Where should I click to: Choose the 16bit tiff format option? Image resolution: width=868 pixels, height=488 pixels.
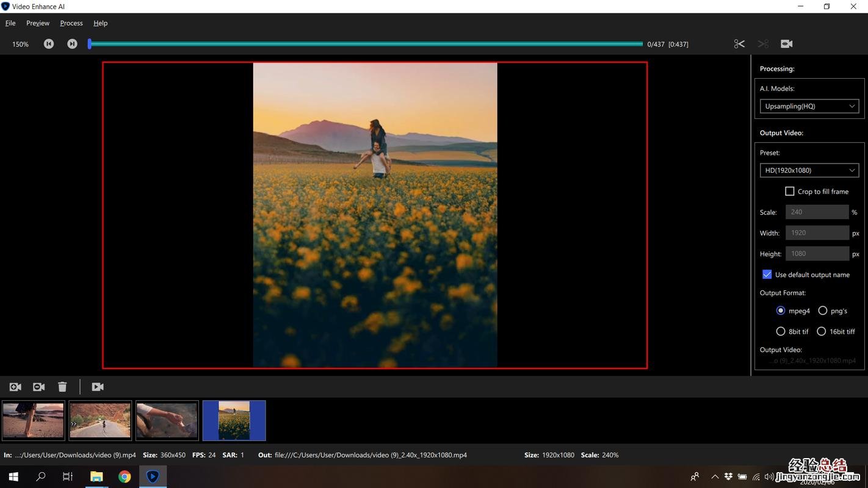click(x=822, y=332)
